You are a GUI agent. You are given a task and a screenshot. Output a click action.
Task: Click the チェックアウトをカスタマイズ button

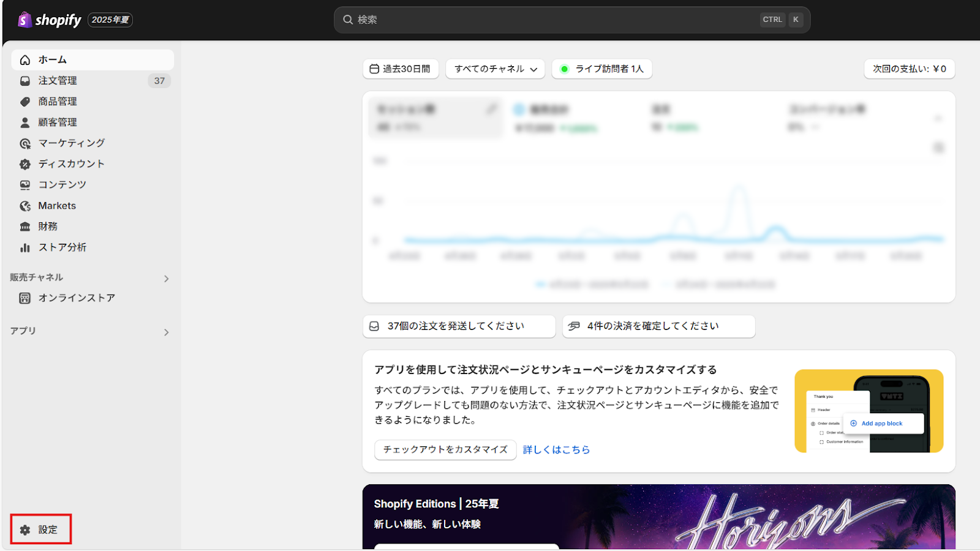pyautogui.click(x=445, y=449)
